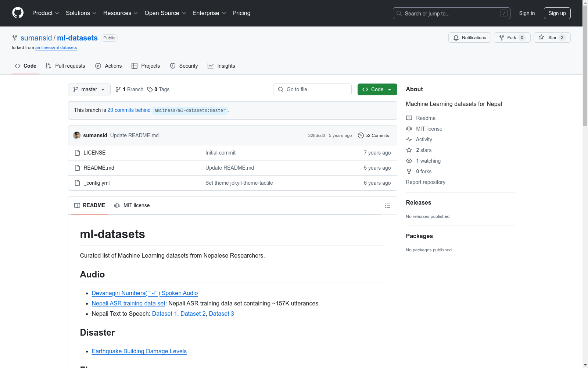Click the Notifications bell icon
The height and width of the screenshot is (368, 588).
click(x=456, y=38)
